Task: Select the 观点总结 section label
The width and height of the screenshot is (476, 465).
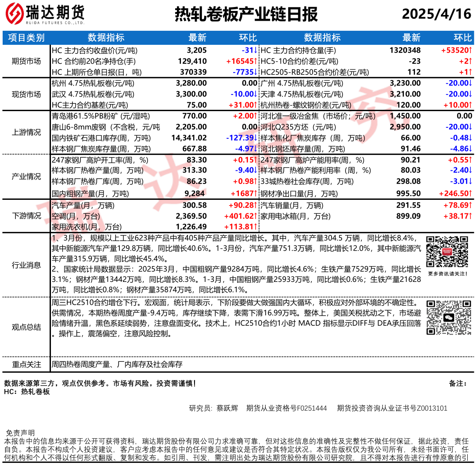Action: pyautogui.click(x=26, y=327)
